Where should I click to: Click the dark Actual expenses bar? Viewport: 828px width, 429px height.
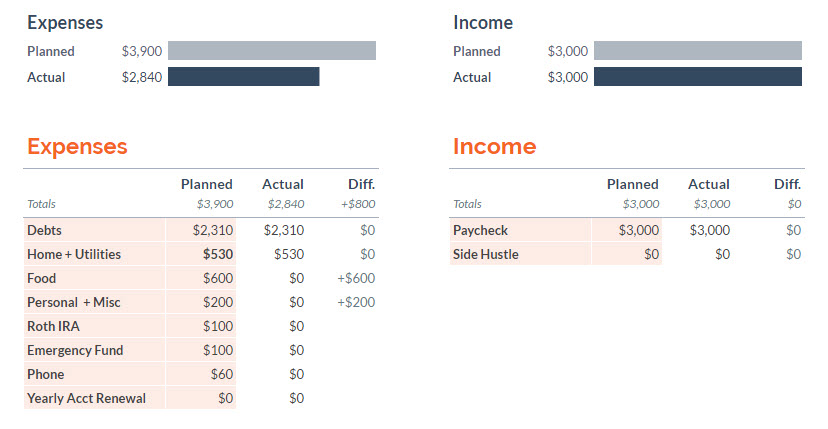pyautogui.click(x=243, y=77)
